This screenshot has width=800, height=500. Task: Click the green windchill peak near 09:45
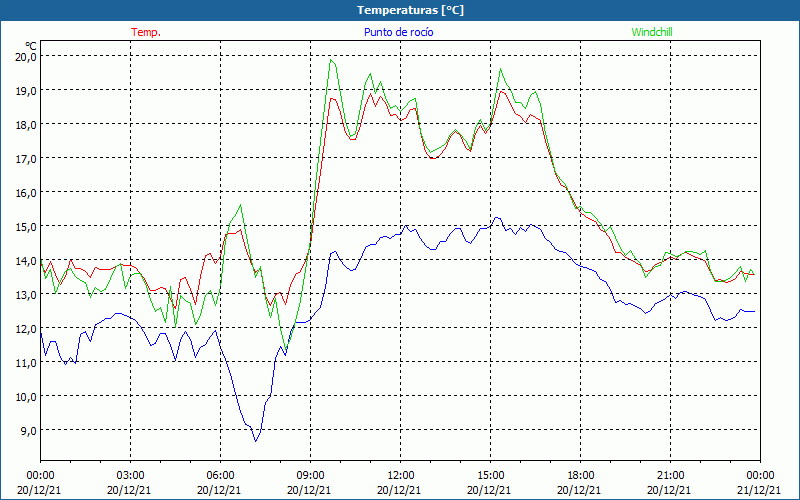point(331,60)
